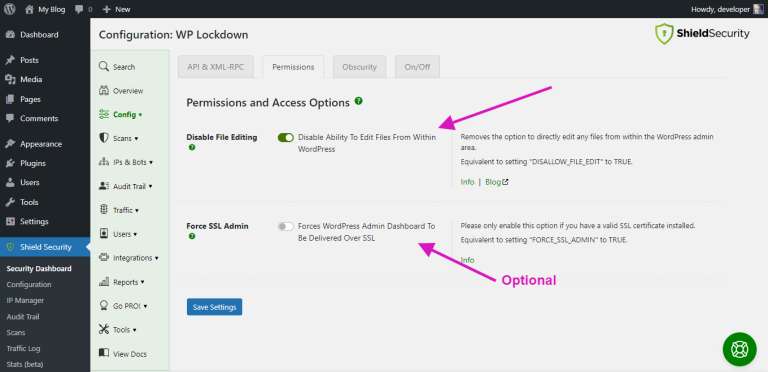The height and width of the screenshot is (372, 768).
Task: Click the WordPress logo icon
Action: 9,9
